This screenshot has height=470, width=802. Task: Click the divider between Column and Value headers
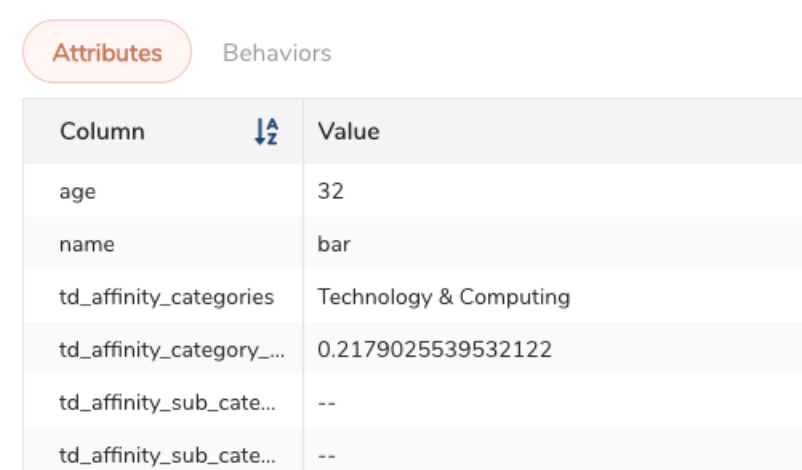click(303, 131)
